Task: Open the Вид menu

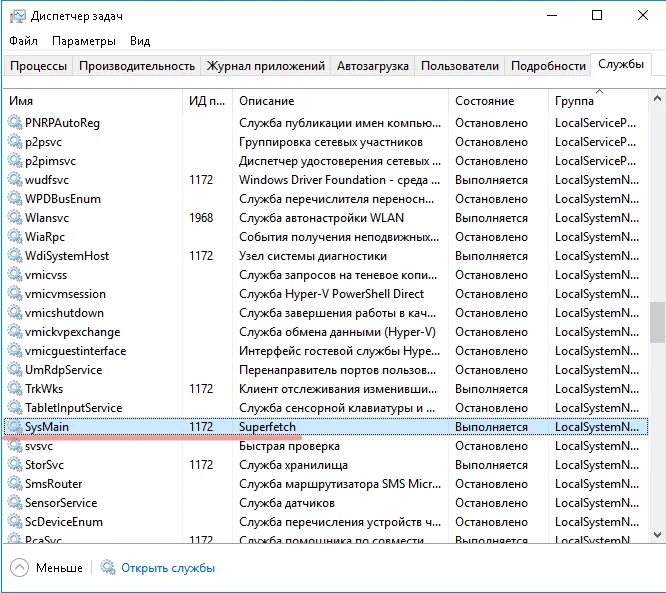Action: point(140,41)
